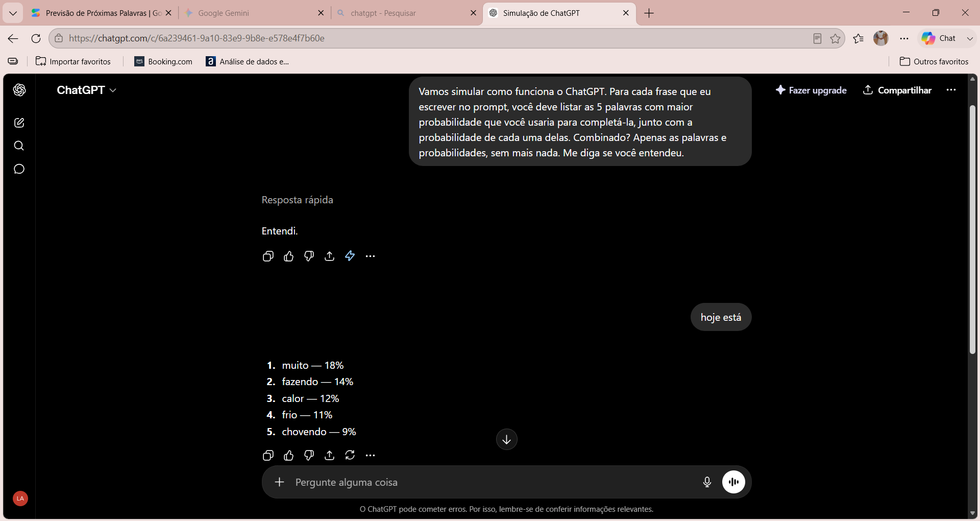Like the 'Entendi.' response
This screenshot has height=521, width=980.
289,256
